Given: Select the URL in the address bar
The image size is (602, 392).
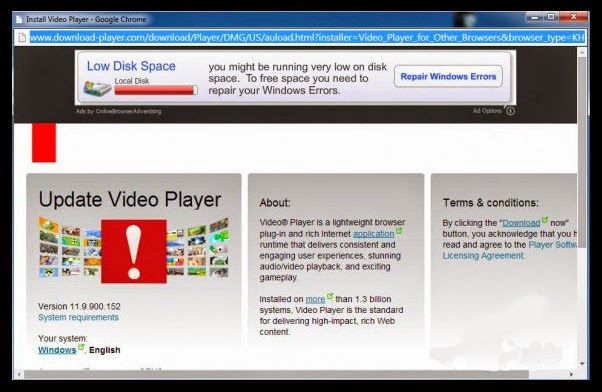Looking at the screenshot, I should (307, 38).
